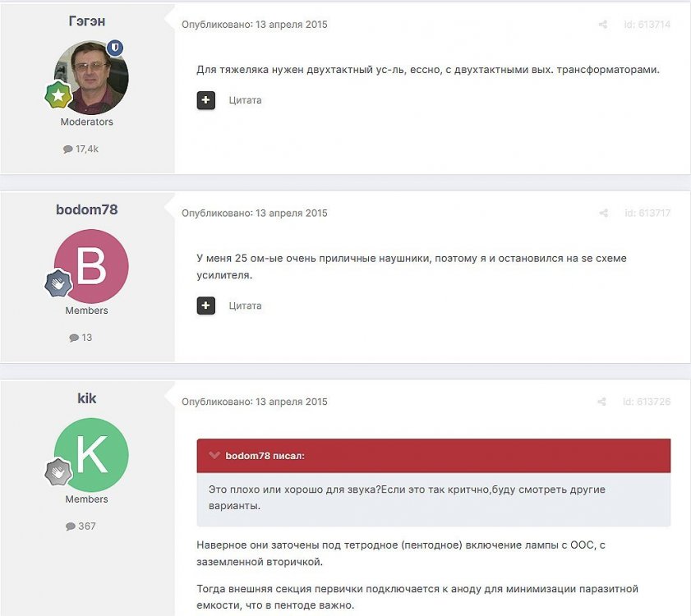The width and height of the screenshot is (691, 616).
Task: Click the share icon on Гэгэн's post
Action: pos(603,25)
